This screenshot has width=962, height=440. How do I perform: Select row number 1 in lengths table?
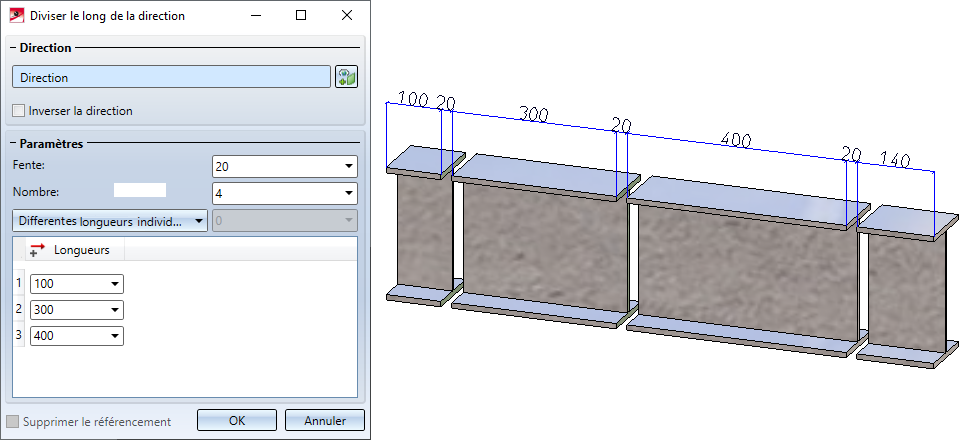19,284
